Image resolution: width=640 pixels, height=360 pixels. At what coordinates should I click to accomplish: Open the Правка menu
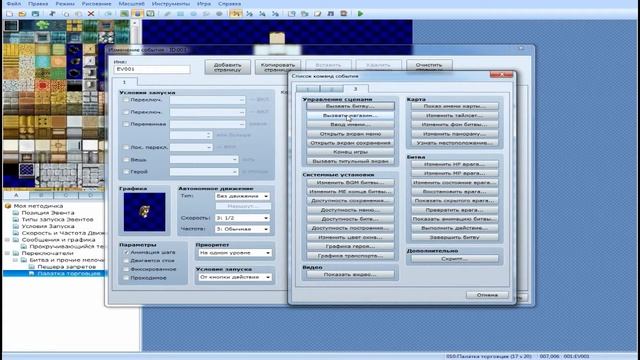point(38,4)
